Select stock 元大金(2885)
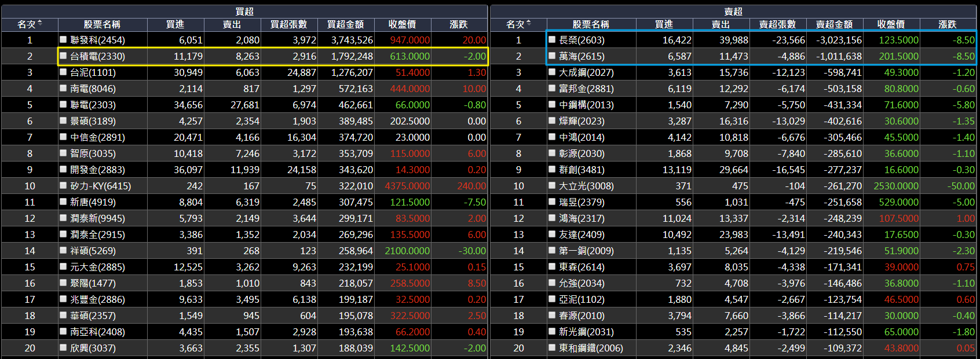Image resolution: width=980 pixels, height=359 pixels. [97, 267]
